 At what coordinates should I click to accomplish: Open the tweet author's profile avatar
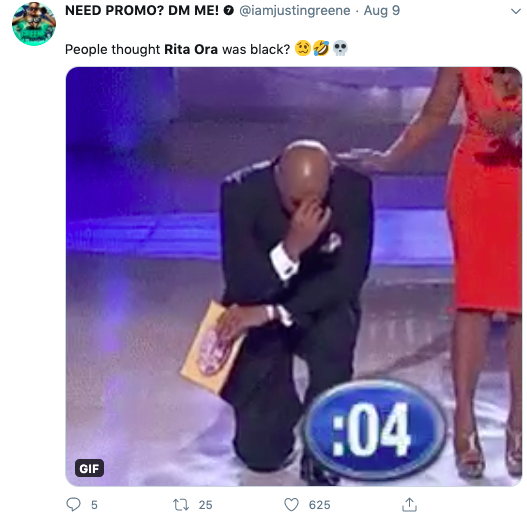coord(34,24)
